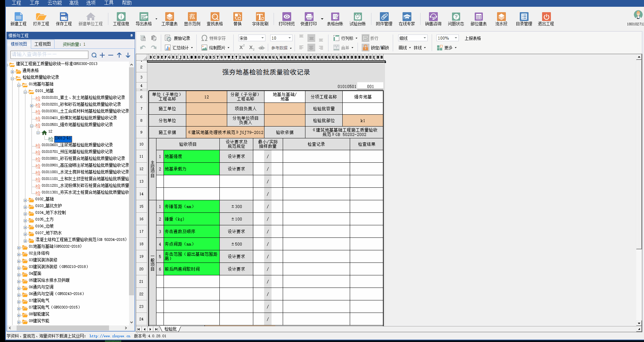Open the 宋体 font dropdown
This screenshot has width=644, height=342.
tap(263, 38)
